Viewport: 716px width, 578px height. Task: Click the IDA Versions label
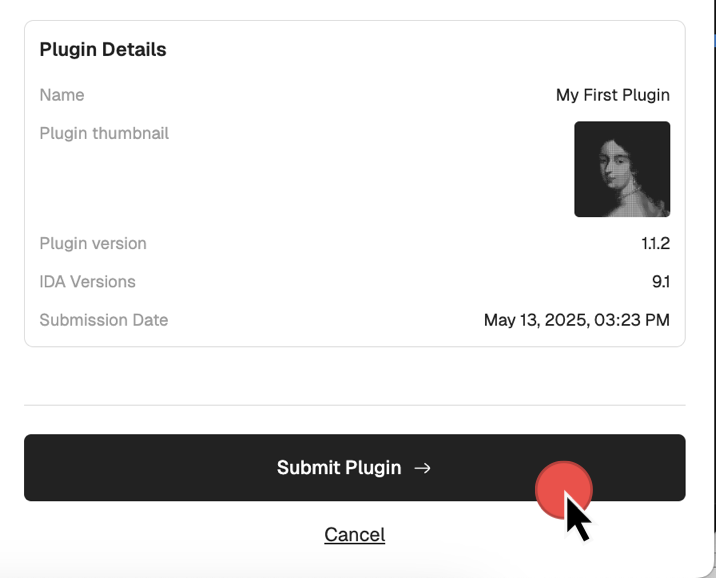[88, 282]
